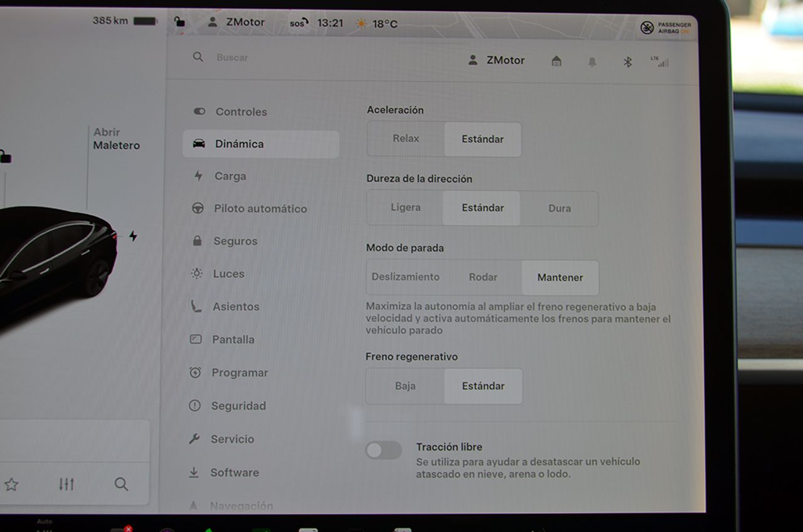Tap the HomeLink garage icon

point(556,61)
